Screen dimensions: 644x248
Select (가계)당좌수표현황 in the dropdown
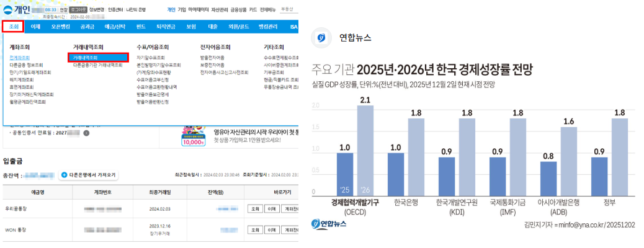153,73
